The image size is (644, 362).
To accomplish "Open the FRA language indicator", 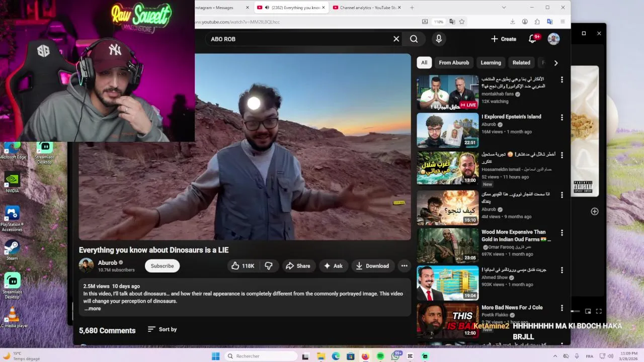I will pyautogui.click(x=589, y=356).
